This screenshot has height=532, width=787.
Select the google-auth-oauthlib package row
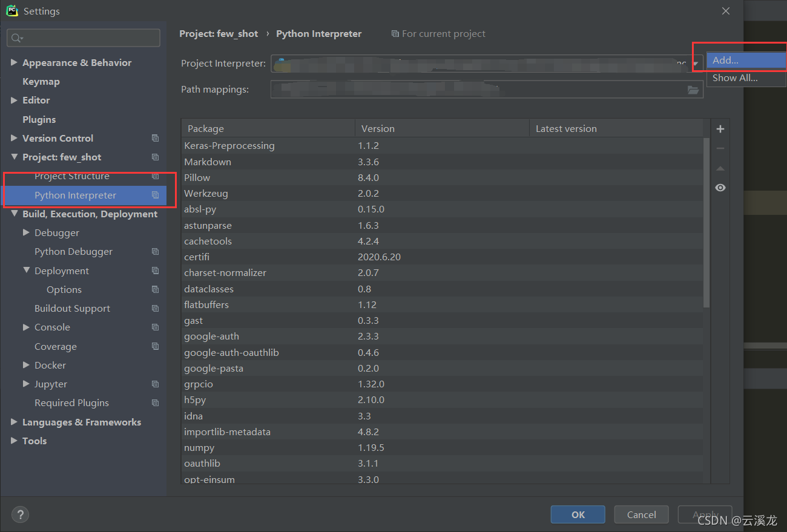click(443, 352)
